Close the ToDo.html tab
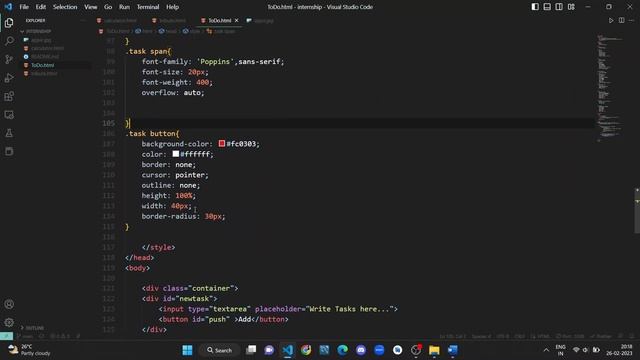The width and height of the screenshot is (640, 360). tap(236, 20)
